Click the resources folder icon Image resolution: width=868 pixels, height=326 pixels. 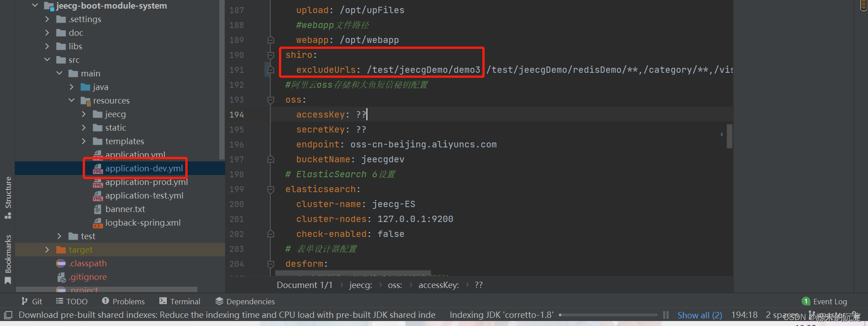click(85, 100)
